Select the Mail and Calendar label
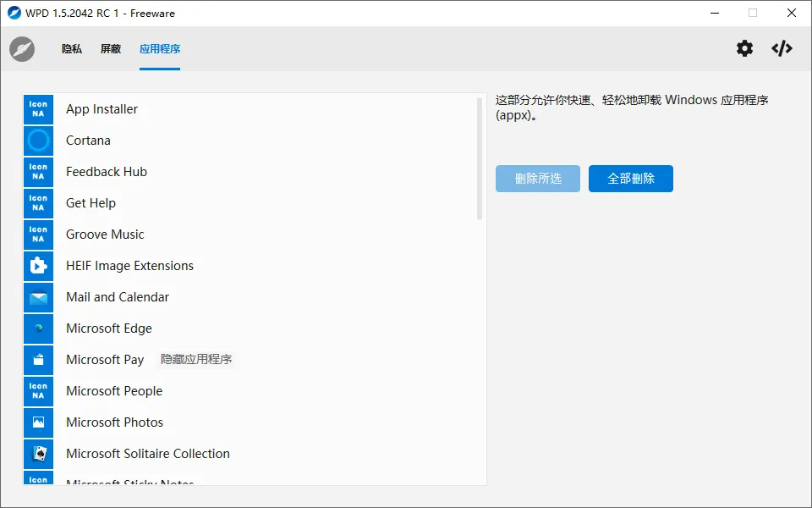 [x=118, y=297]
